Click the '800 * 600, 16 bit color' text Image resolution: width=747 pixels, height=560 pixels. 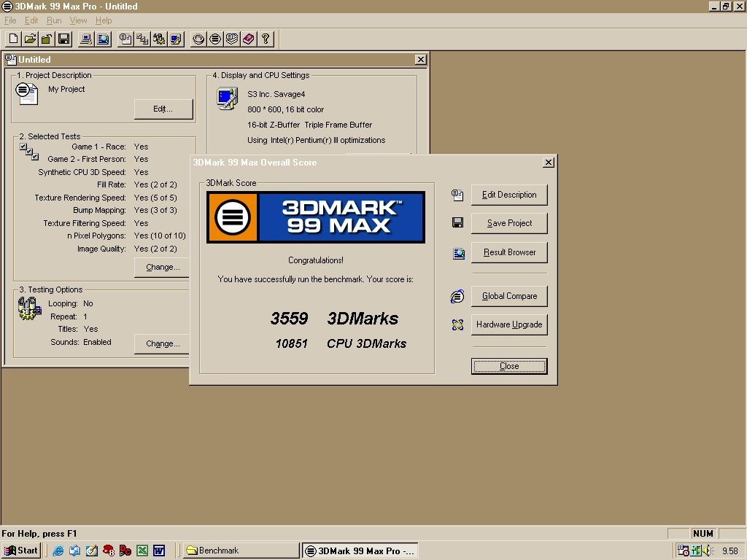285,109
